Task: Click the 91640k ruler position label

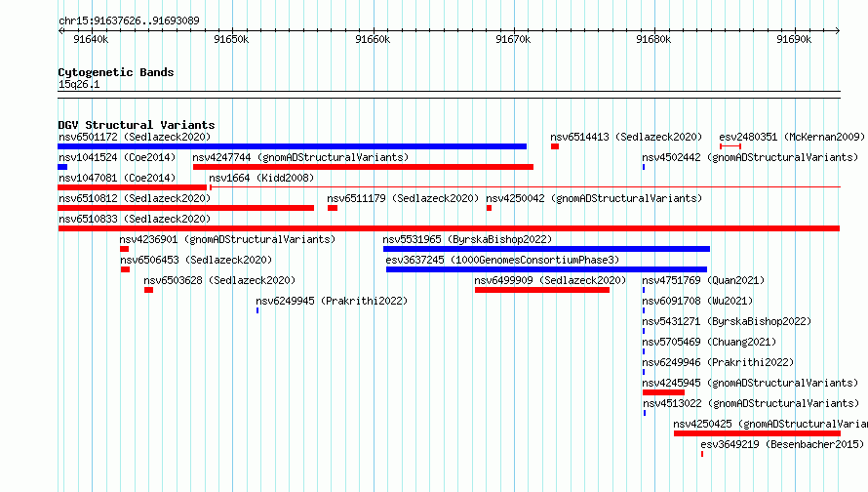Action: coord(91,39)
